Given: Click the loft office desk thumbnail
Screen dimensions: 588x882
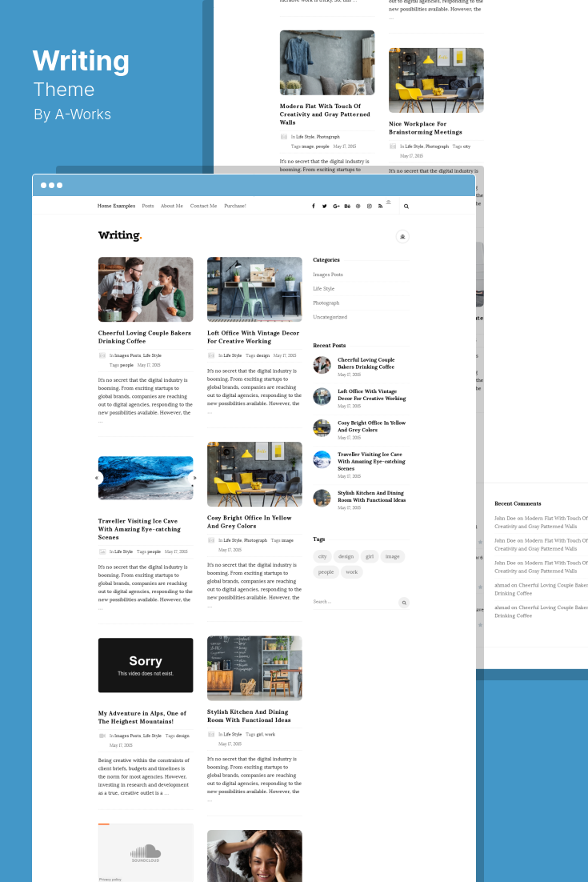Looking at the screenshot, I should pyautogui.click(x=254, y=290).
